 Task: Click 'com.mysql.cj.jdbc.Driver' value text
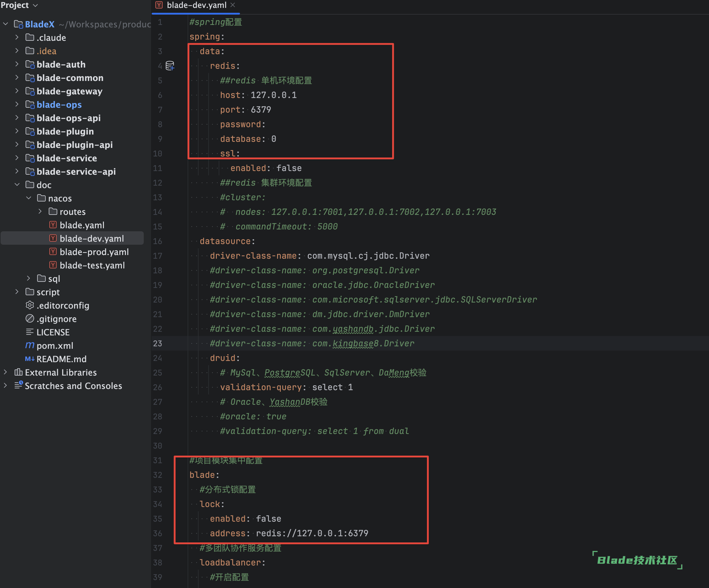(368, 256)
